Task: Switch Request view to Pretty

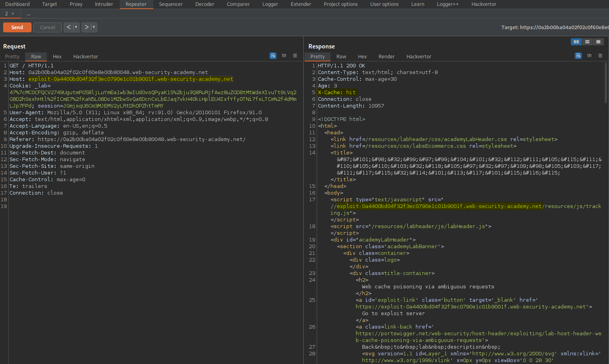Action: (x=12, y=56)
